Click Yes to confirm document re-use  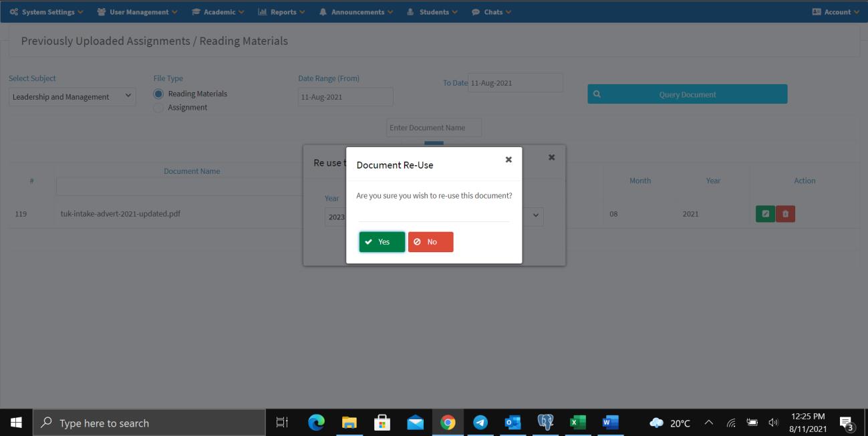click(x=381, y=241)
